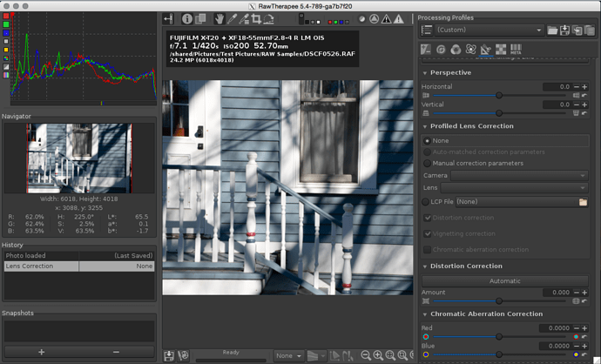601x364 pixels.
Task: Click Zoom in magnifier icon
Action: point(378,355)
